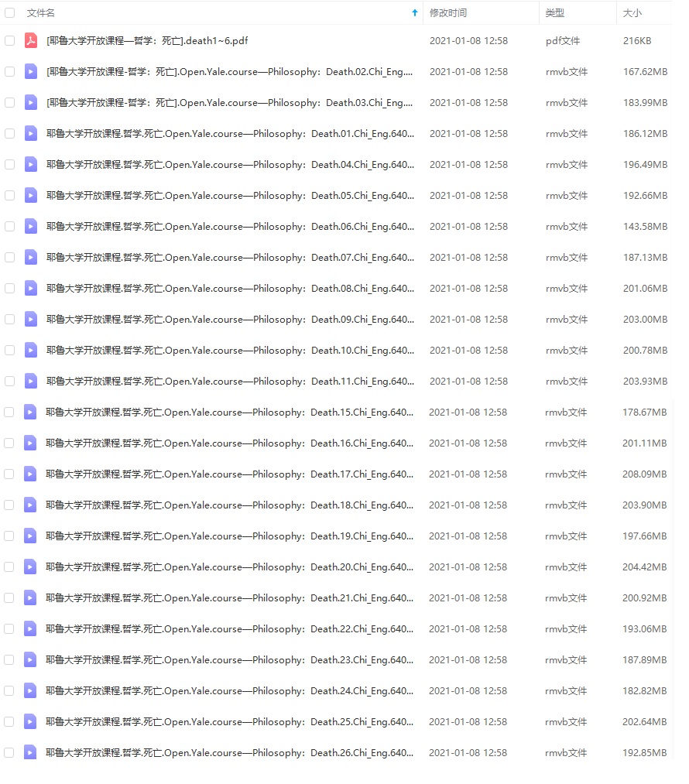Sort by 大小 column header
689x784 pixels.
632,13
